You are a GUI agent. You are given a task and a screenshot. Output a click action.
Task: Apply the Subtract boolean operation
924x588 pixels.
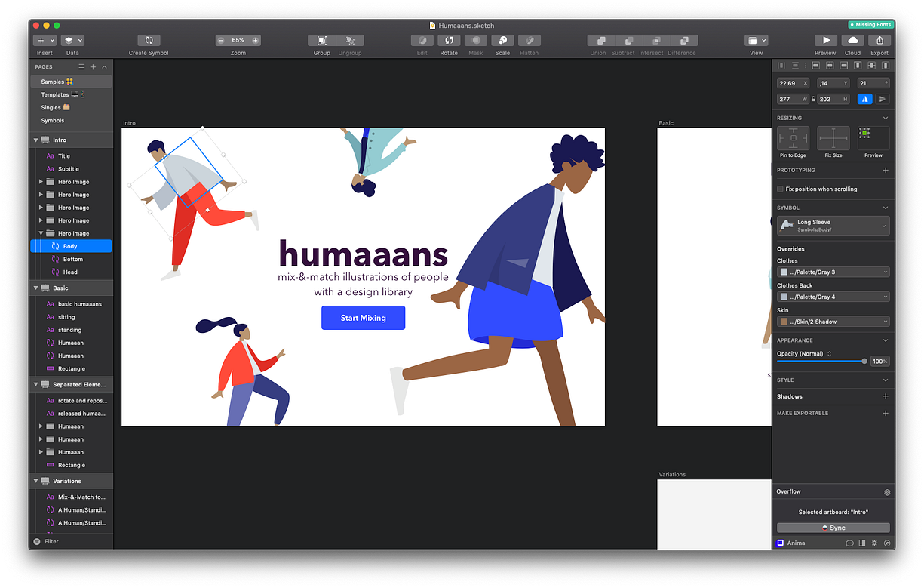[x=628, y=40]
